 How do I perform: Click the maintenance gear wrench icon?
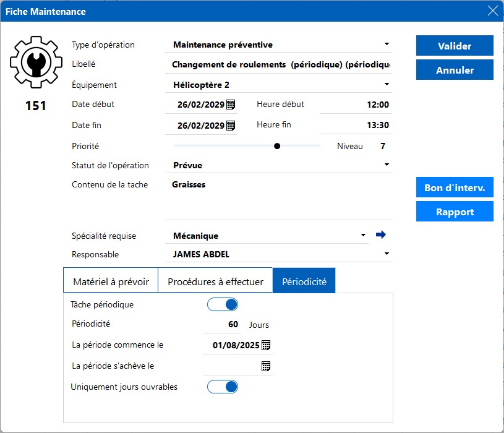pyautogui.click(x=36, y=62)
